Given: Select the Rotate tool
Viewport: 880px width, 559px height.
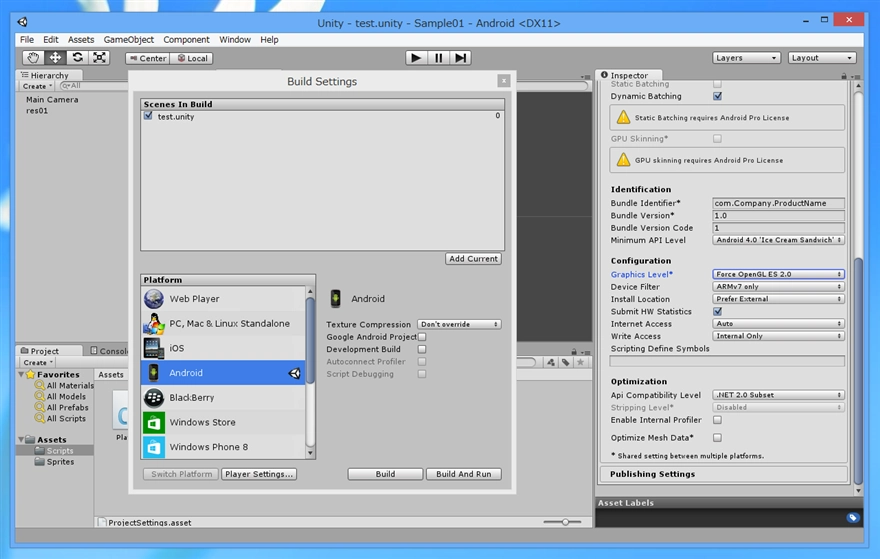Looking at the screenshot, I should coord(77,58).
